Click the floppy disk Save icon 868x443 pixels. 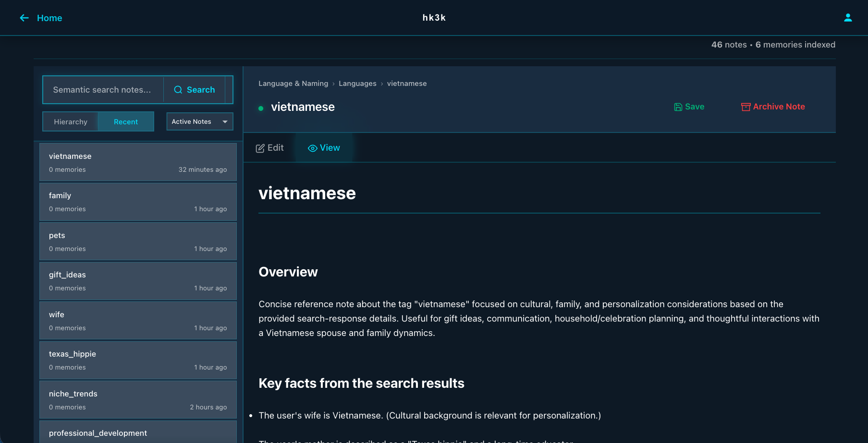pos(678,107)
